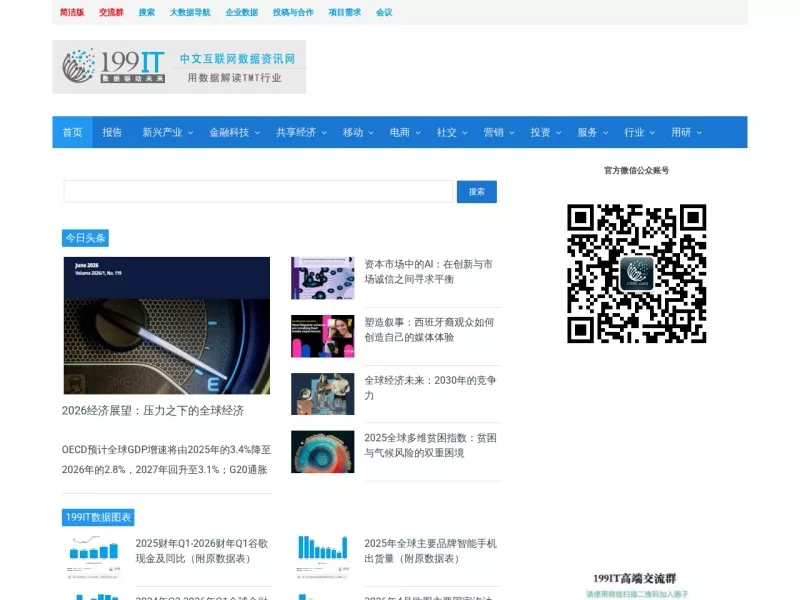The height and width of the screenshot is (600, 800).
Task: Click the 199IT数据图表 section label
Action: pos(98,517)
